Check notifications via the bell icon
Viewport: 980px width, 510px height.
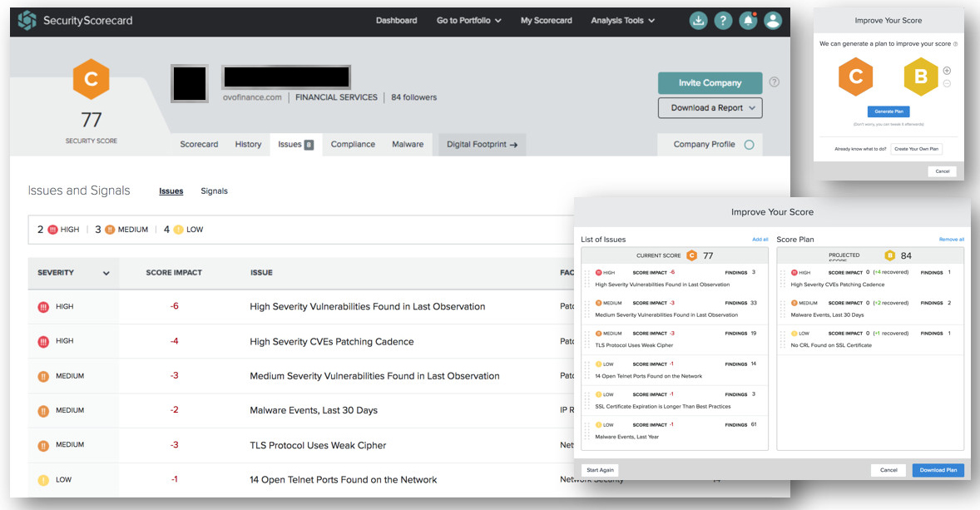(748, 20)
